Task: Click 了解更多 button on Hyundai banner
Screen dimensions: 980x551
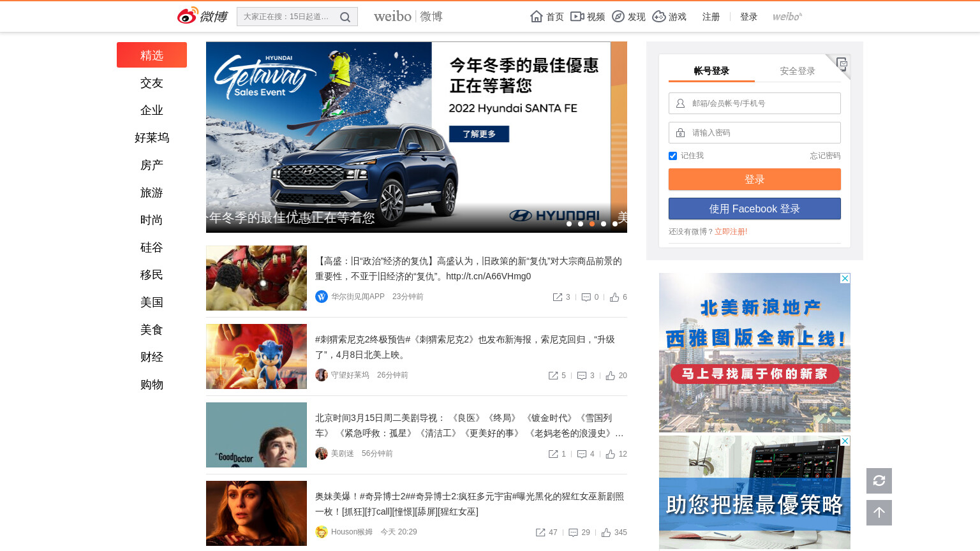Action: pyautogui.click(x=479, y=134)
